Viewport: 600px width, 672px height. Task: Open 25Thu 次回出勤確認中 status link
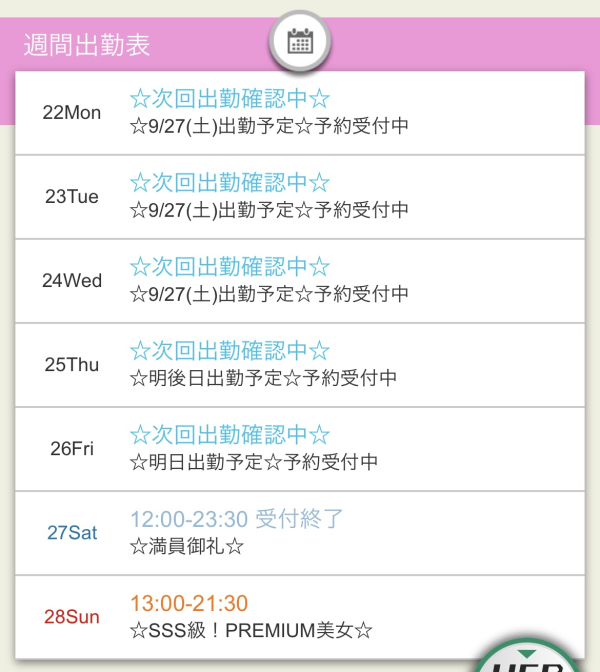click(x=230, y=350)
